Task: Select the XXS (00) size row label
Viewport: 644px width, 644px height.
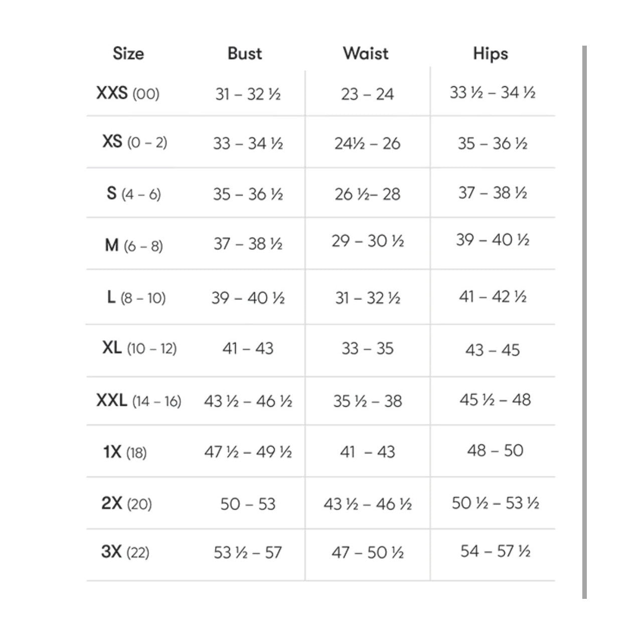Action: coord(128,93)
